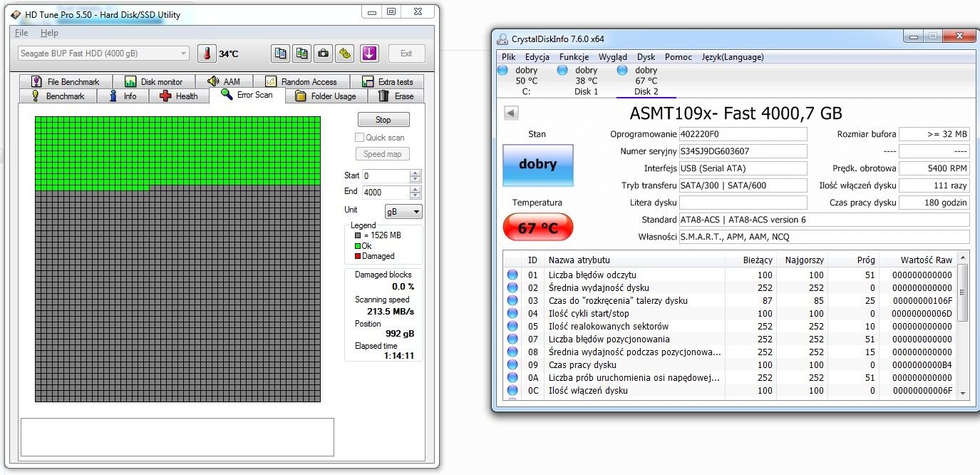The height and width of the screenshot is (475, 980).
Task: Select the C: disk status orb in CrystalDiskInfo
Action: 502,70
